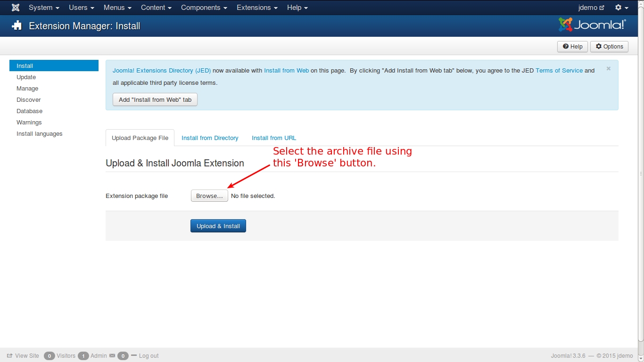Click the messages envelope icon in footer
The height and width of the screenshot is (362, 644).
pos(112,356)
